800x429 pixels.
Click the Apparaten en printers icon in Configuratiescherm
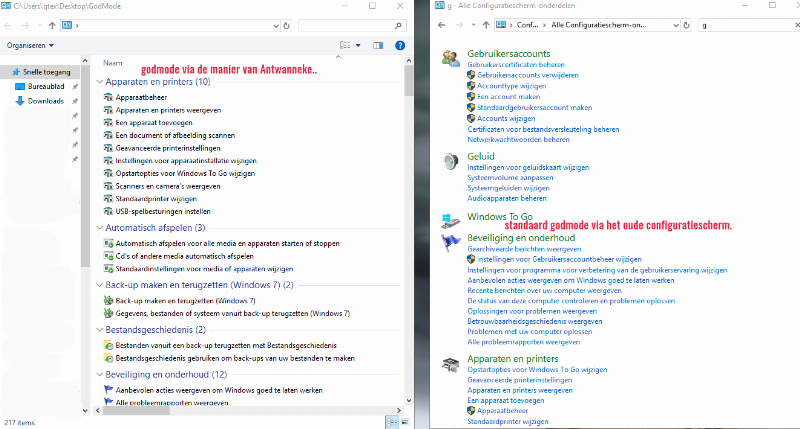pyautogui.click(x=451, y=364)
